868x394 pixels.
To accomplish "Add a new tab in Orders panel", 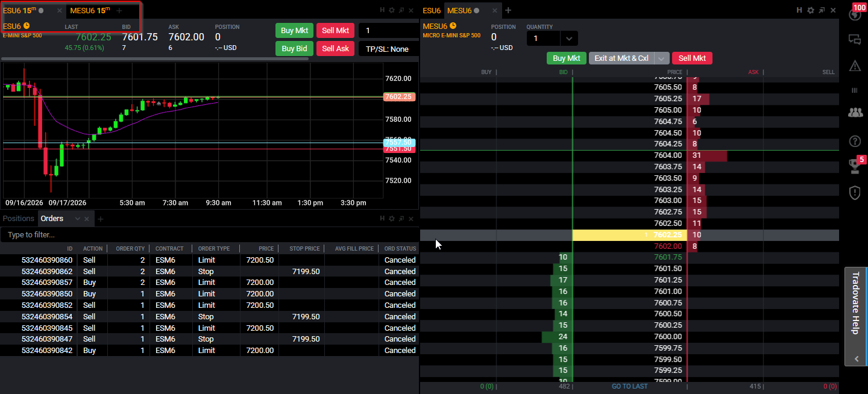I will click(101, 219).
